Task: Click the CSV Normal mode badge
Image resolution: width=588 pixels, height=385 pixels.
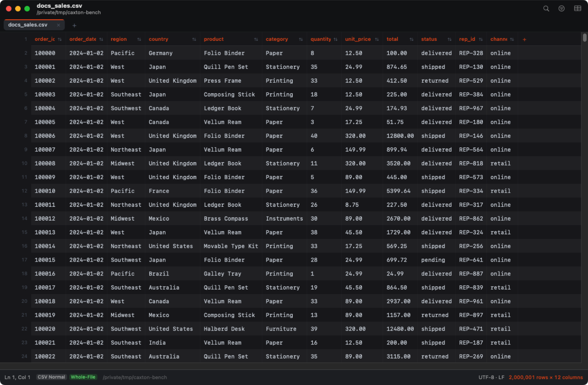Action: click(x=51, y=377)
